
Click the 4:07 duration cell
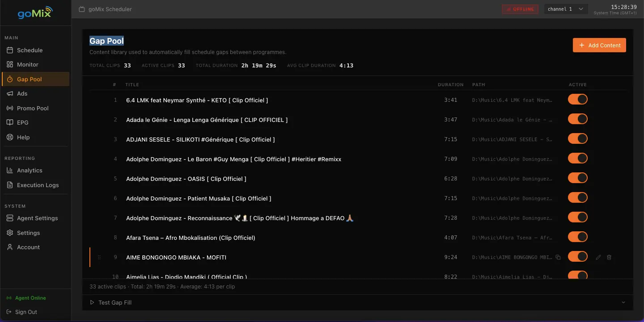[x=451, y=238]
